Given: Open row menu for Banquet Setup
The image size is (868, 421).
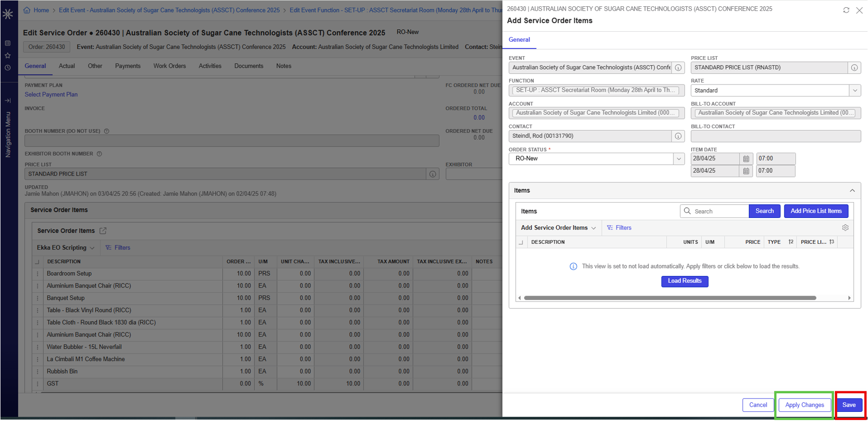Looking at the screenshot, I should pos(37,298).
